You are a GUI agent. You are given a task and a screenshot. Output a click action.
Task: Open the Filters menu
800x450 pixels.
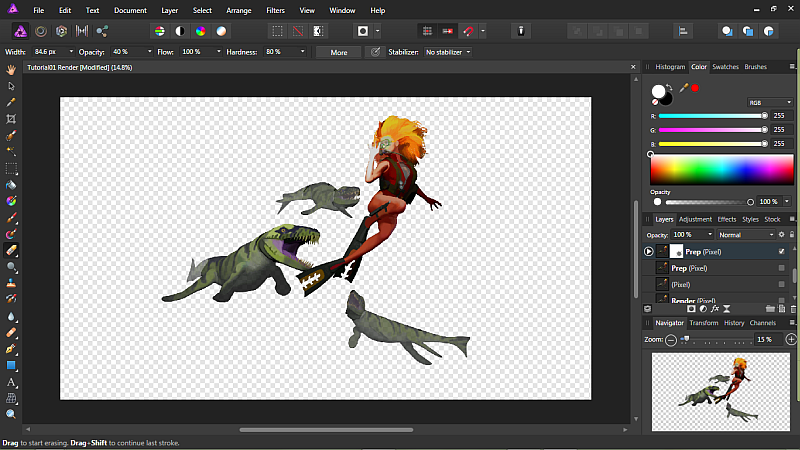pos(275,10)
